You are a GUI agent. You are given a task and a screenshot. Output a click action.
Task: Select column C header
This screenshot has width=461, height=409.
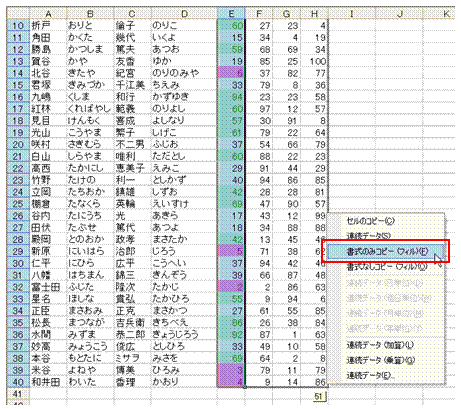pos(132,14)
